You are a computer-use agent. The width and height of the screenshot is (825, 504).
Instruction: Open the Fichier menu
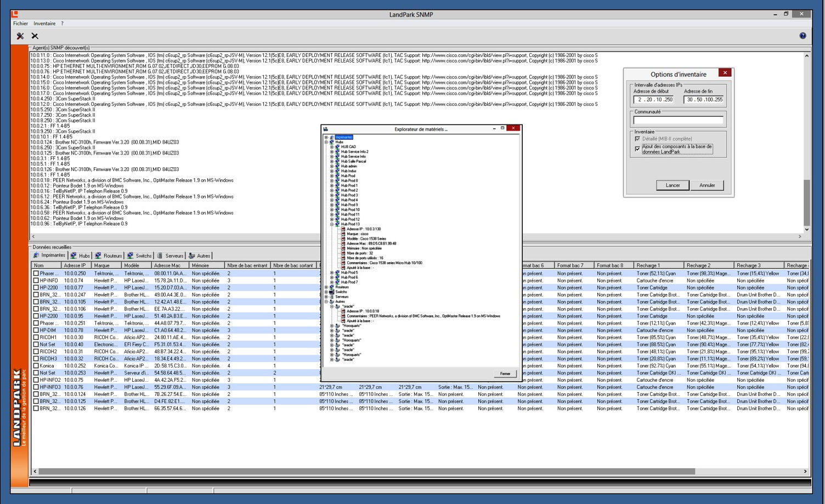click(x=20, y=24)
